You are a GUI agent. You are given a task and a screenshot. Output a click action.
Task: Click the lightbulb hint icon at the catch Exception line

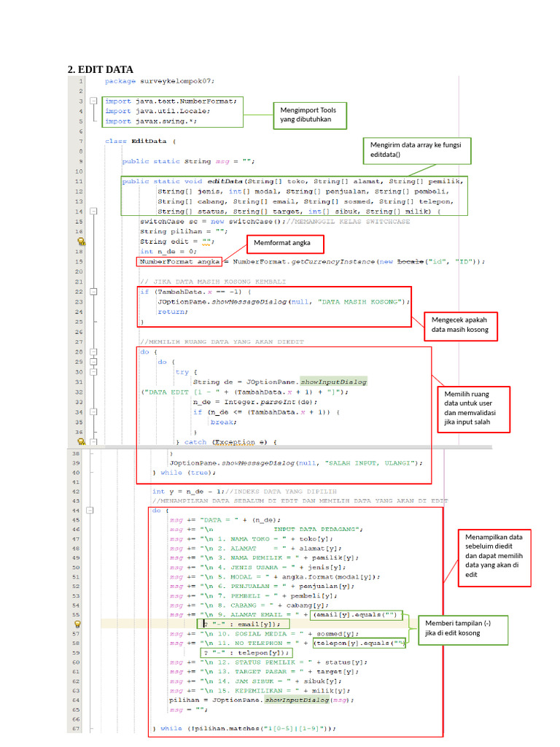click(x=82, y=441)
